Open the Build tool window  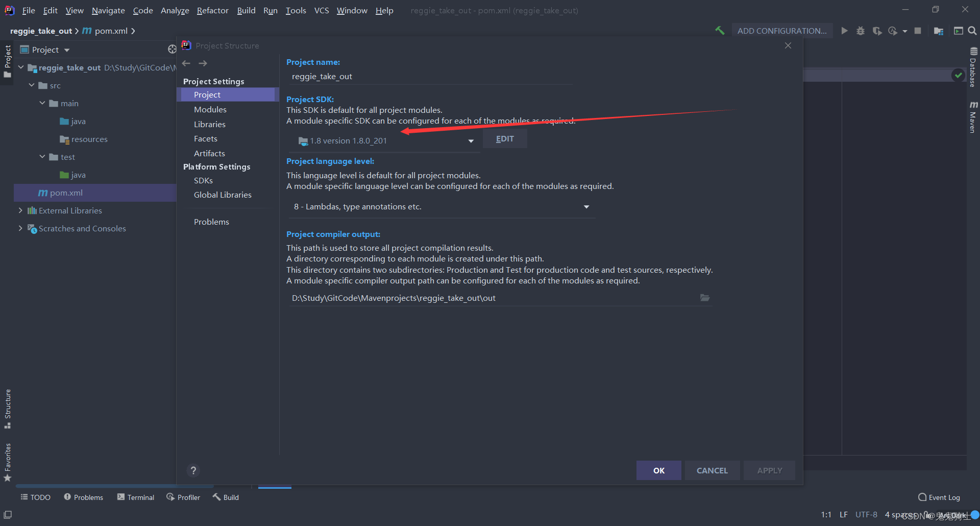226,497
